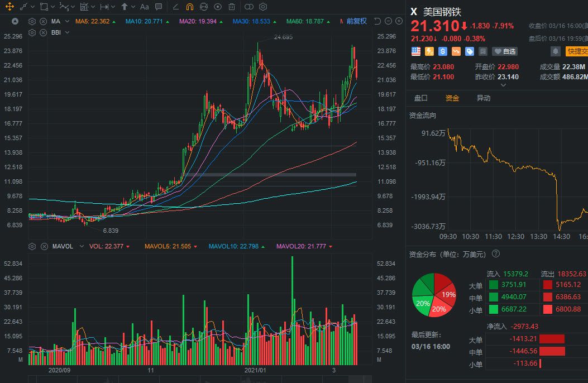Select the rectangle shape drawing tool
This screenshot has width=588, height=383.
tap(44, 7)
